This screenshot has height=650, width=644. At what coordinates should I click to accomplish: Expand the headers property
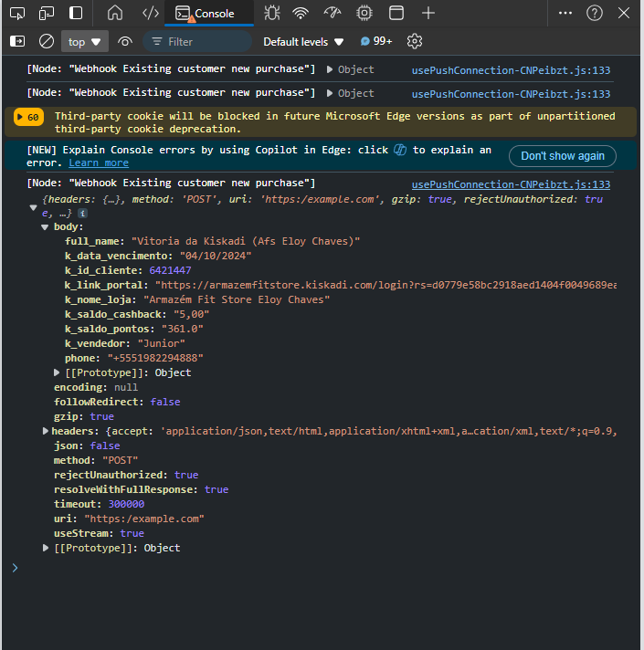[46, 431]
